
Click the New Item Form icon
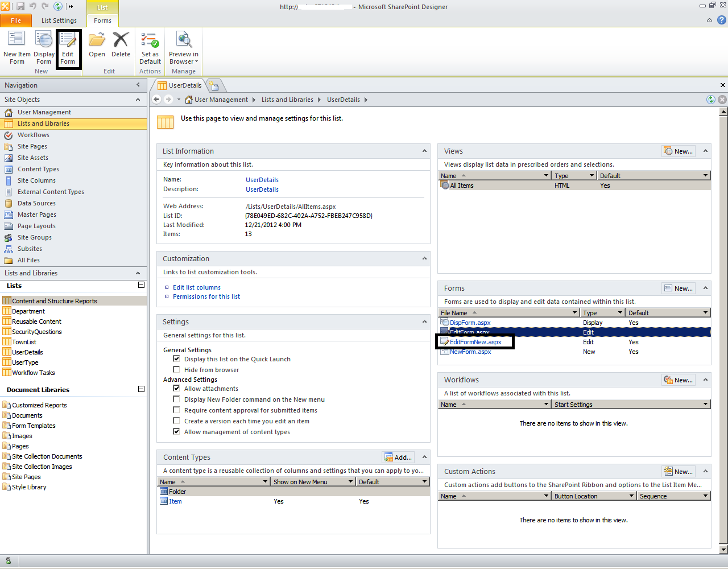pyautogui.click(x=16, y=46)
